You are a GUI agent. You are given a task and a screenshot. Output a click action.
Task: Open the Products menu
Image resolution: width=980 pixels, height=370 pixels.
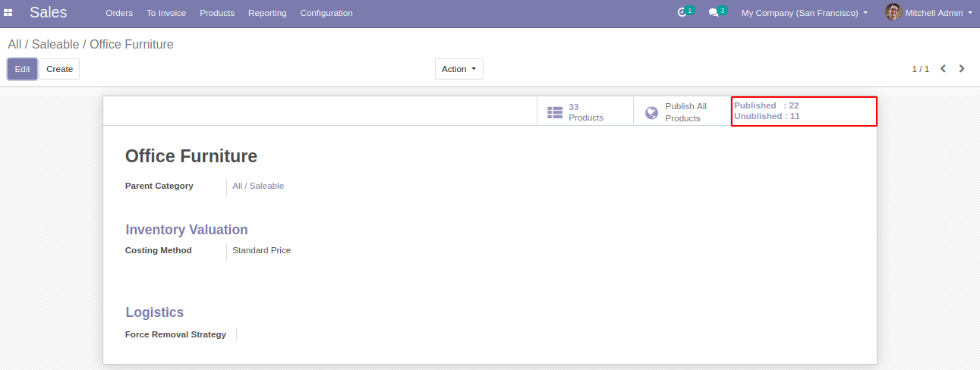217,13
